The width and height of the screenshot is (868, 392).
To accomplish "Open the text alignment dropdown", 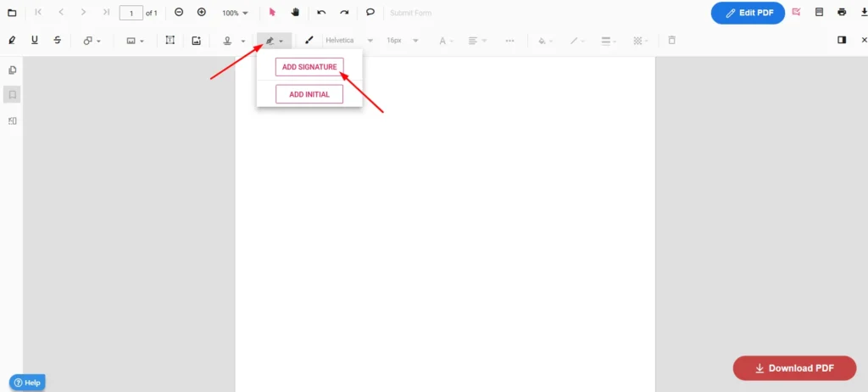I will tap(477, 41).
